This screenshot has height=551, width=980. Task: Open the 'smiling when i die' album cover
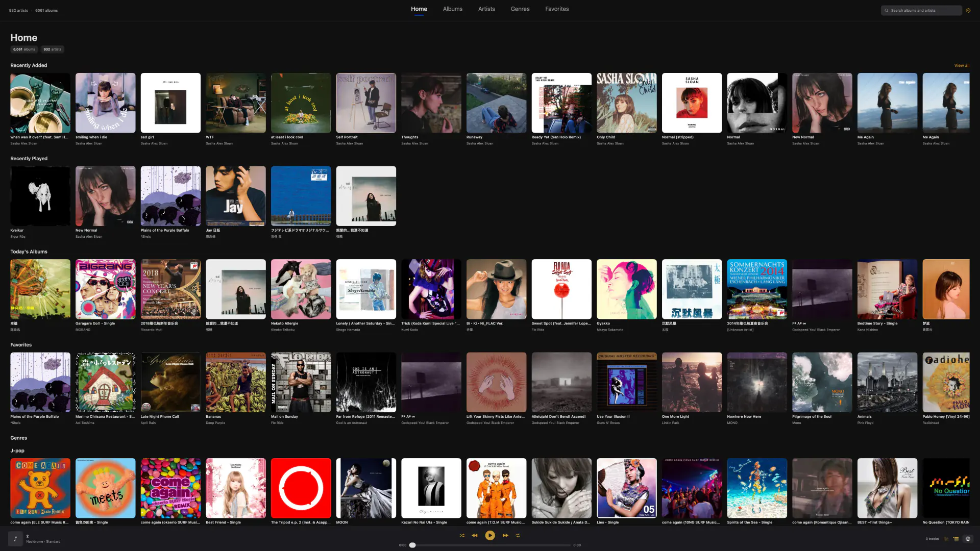106,103
